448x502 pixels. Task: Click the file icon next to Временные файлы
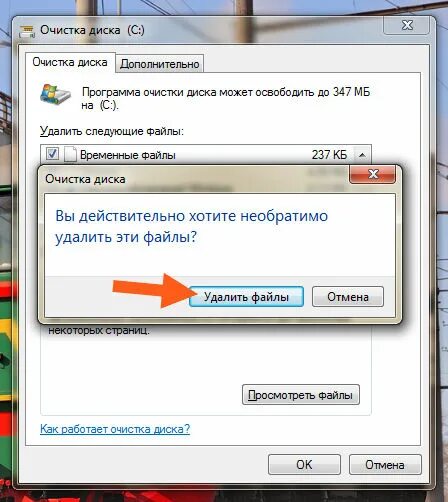tap(70, 154)
